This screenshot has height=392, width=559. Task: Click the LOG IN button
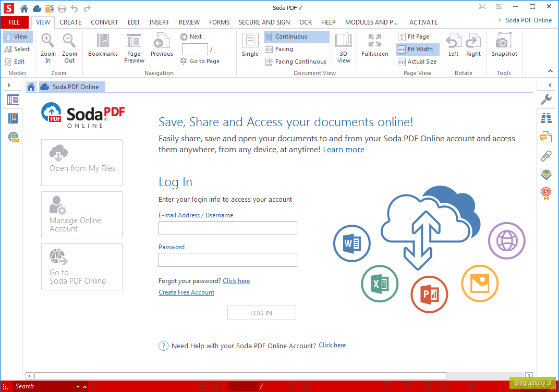262,313
